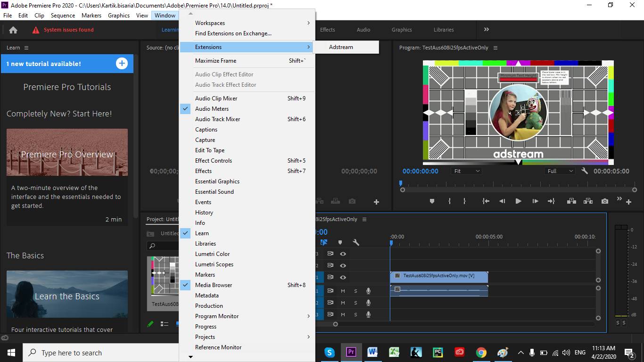The image size is (644, 362).
Task: Expand the Program Monitor submenu
Action: click(247, 316)
